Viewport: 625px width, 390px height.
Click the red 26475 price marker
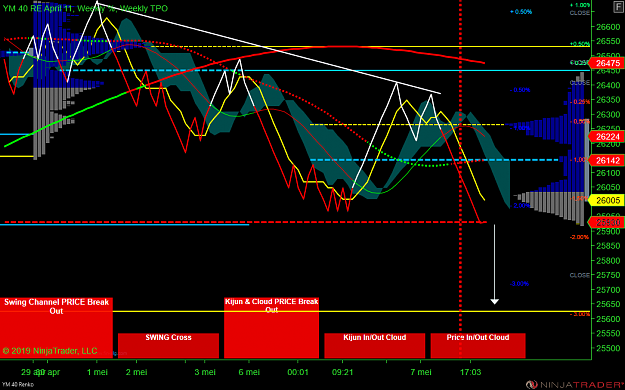point(607,63)
